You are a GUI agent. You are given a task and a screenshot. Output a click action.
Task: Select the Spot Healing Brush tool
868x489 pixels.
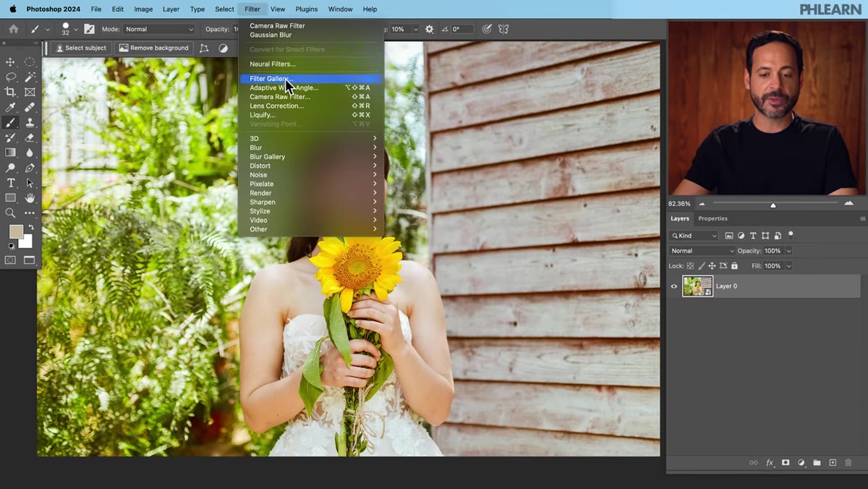coord(30,107)
